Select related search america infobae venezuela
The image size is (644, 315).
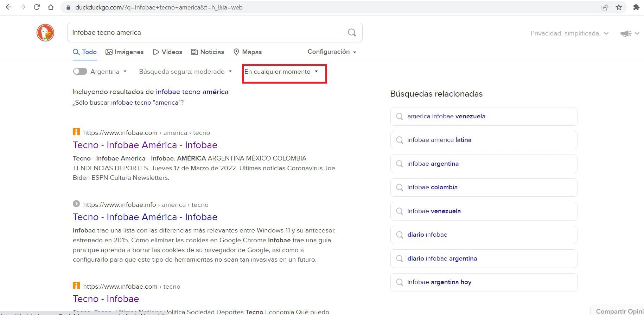click(484, 116)
